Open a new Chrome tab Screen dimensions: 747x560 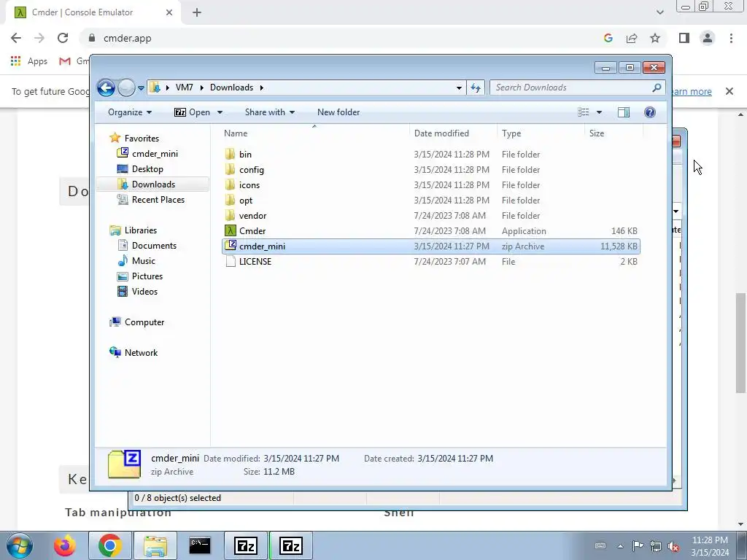pos(197,12)
